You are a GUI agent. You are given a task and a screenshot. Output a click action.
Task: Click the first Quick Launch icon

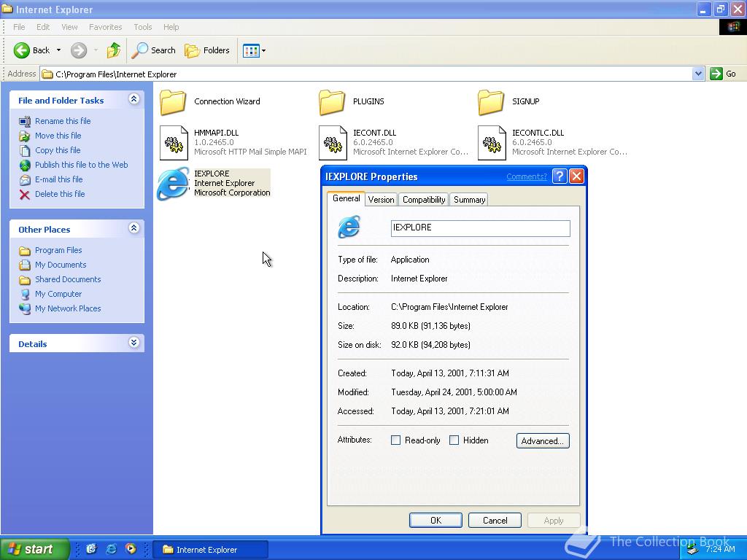click(x=91, y=549)
